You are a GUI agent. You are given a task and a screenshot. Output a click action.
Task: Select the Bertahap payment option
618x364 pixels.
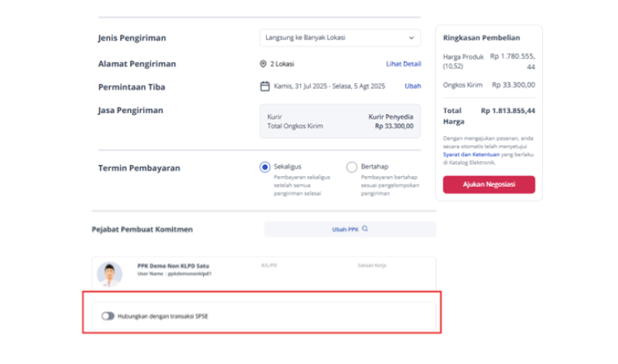click(x=352, y=167)
